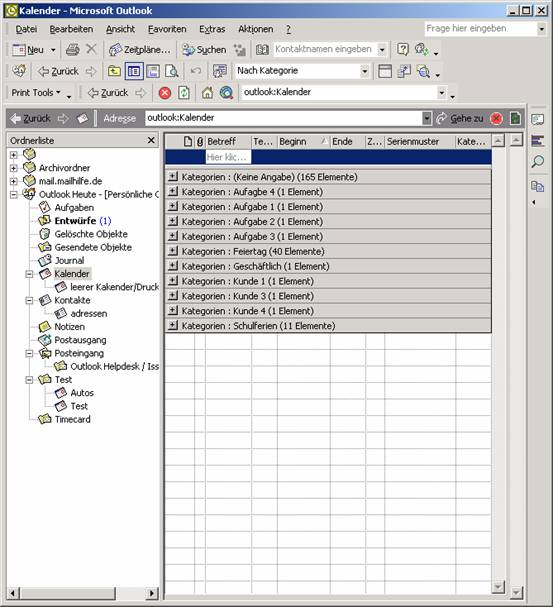
Task: Toggle the folder list icon in the toolbar
Action: point(134,71)
